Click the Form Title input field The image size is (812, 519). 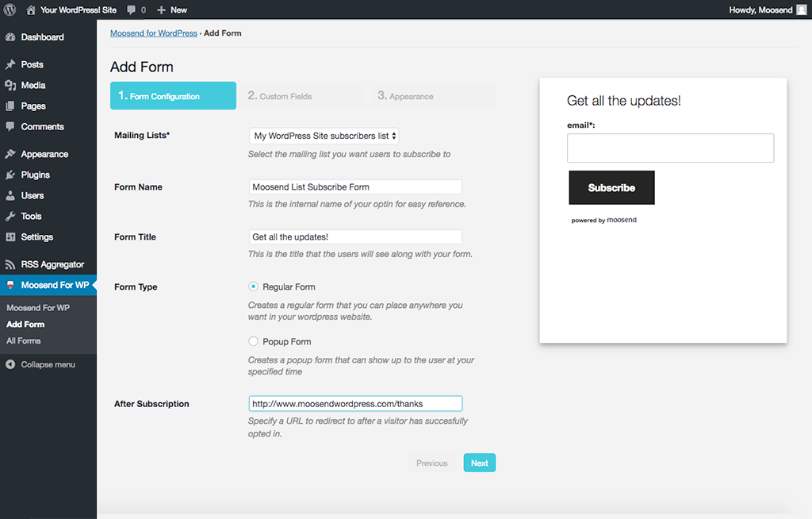355,237
